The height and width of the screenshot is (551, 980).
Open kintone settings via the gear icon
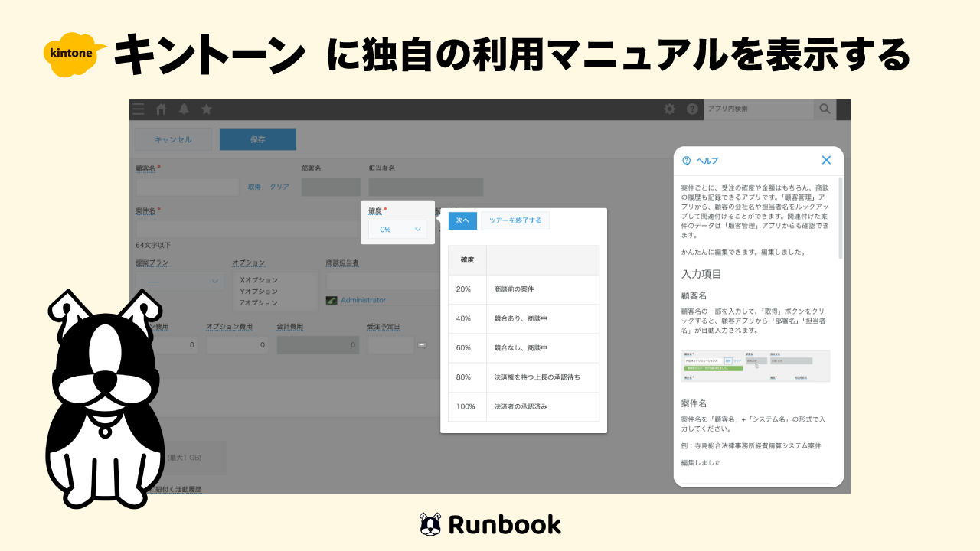pos(670,109)
